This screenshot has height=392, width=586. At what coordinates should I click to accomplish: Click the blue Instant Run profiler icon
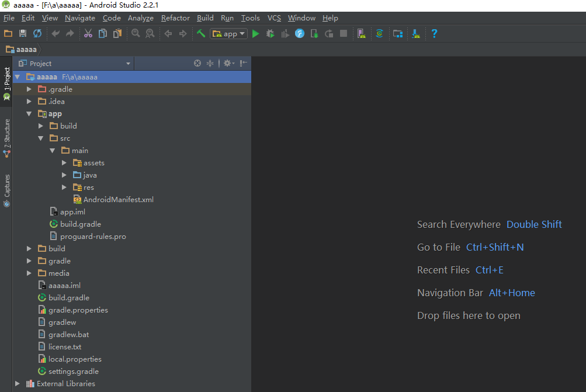300,34
